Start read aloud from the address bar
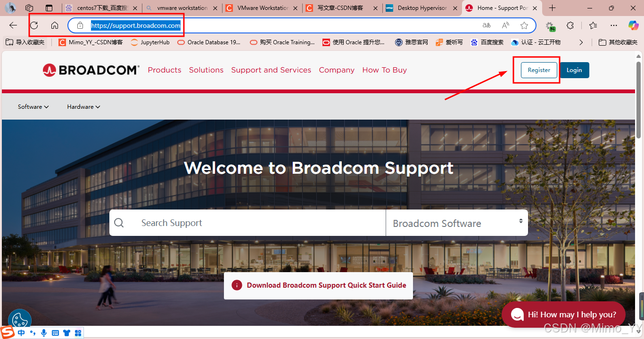644x339 pixels. [505, 25]
